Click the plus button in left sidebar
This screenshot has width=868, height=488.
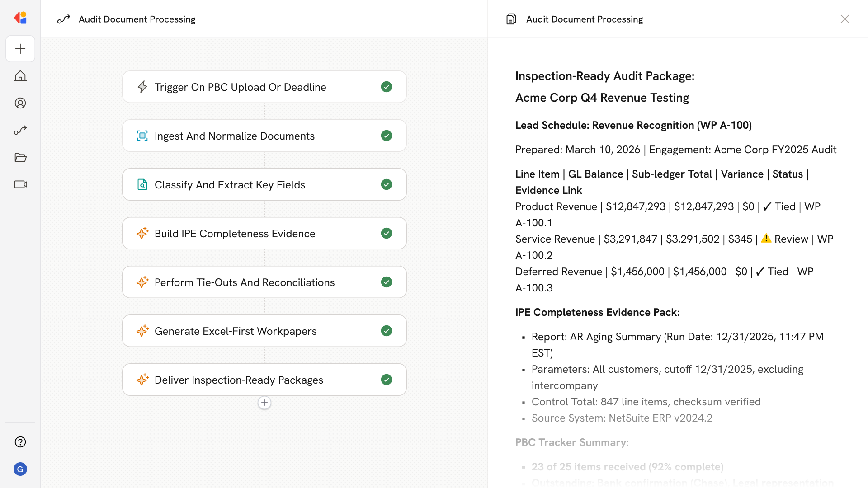pyautogui.click(x=20, y=49)
